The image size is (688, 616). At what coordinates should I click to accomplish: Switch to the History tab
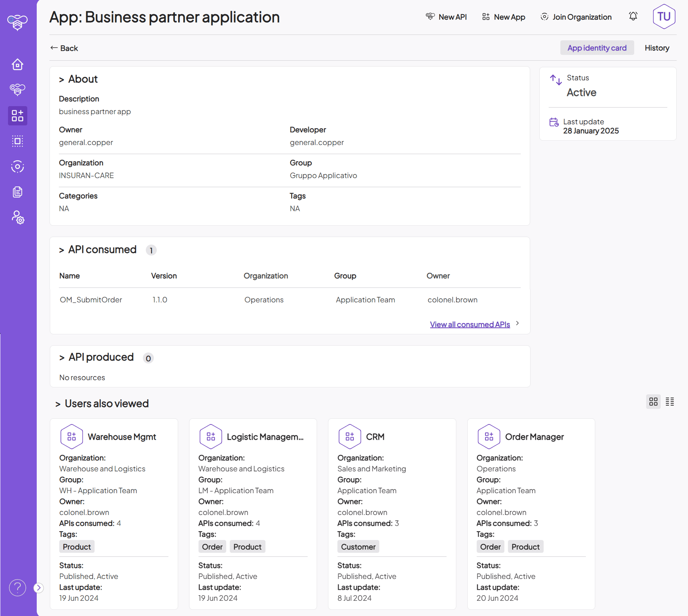(657, 48)
